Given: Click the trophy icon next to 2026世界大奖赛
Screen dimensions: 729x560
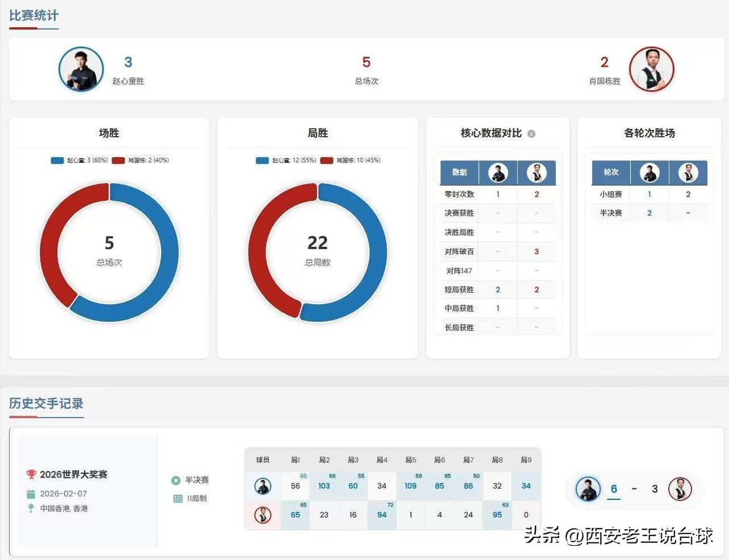Looking at the screenshot, I should click(x=31, y=474).
